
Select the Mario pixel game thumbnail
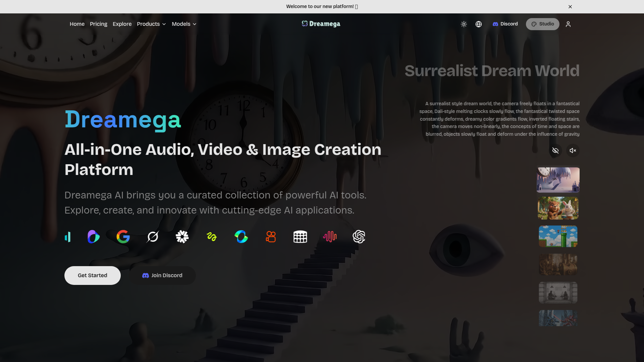pos(558,236)
